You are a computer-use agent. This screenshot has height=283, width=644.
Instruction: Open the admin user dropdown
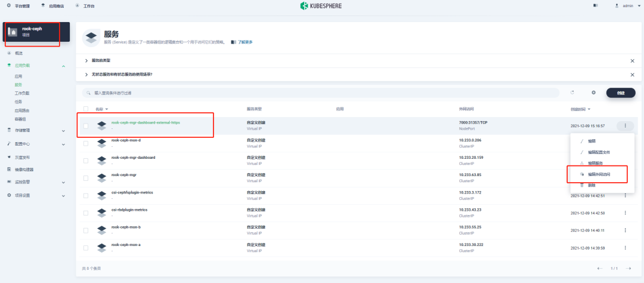coord(628,6)
